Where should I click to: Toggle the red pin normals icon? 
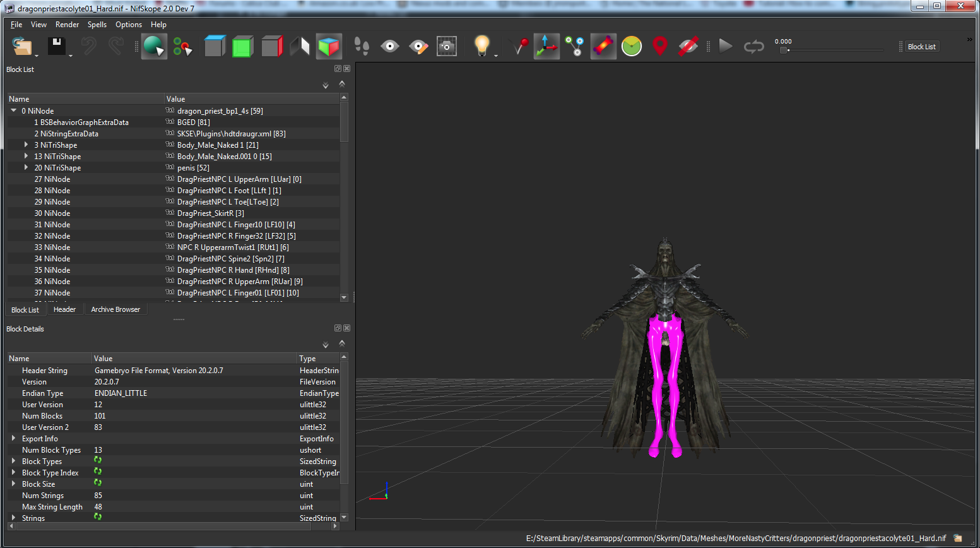(x=520, y=46)
